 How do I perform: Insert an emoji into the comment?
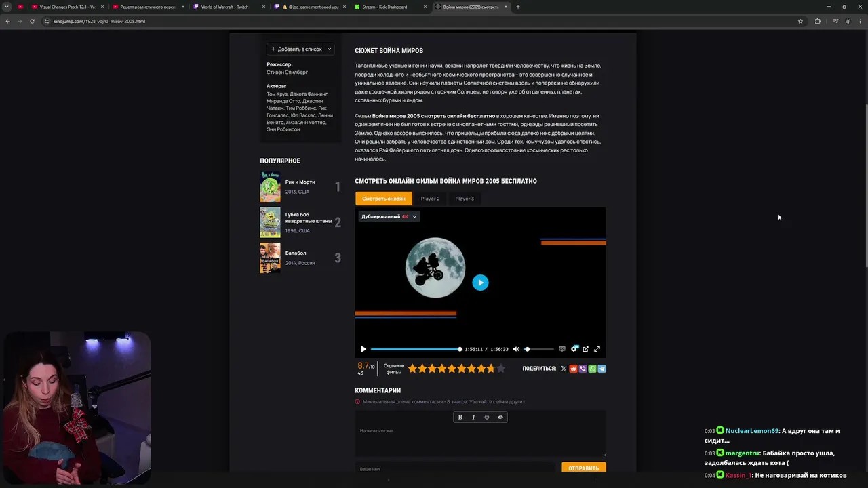pyautogui.click(x=487, y=417)
